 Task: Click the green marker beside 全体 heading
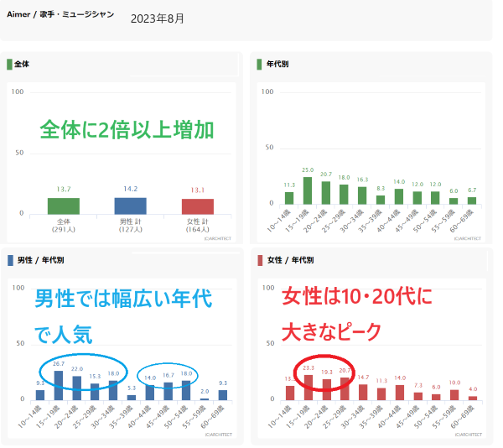pos(9,64)
